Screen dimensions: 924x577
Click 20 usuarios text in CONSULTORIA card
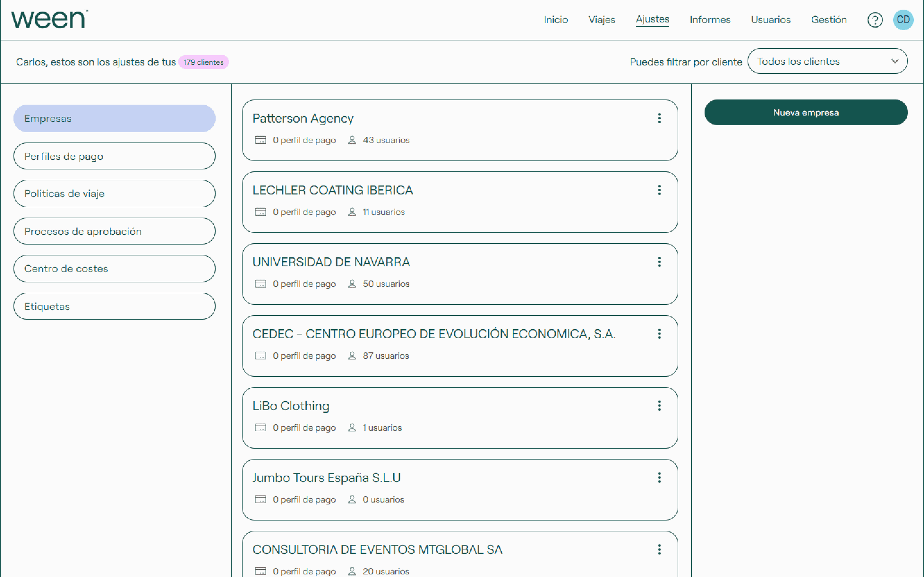pyautogui.click(x=386, y=571)
